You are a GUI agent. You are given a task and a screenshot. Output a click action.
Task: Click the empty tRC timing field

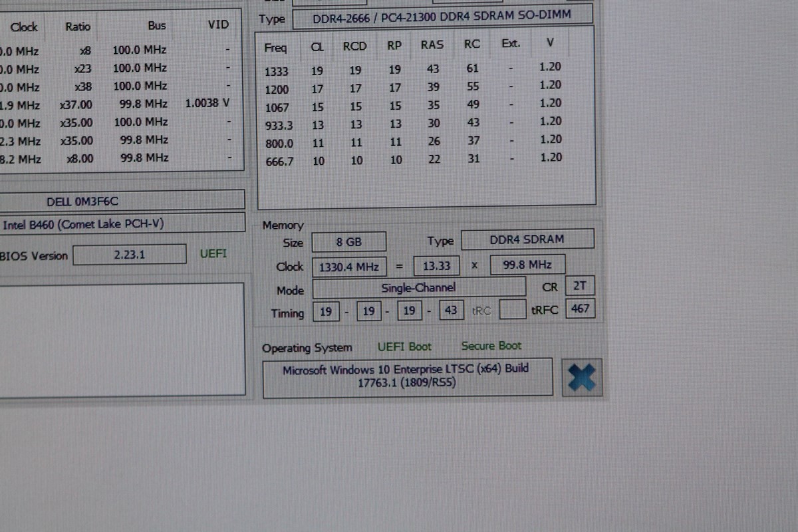pos(512,309)
